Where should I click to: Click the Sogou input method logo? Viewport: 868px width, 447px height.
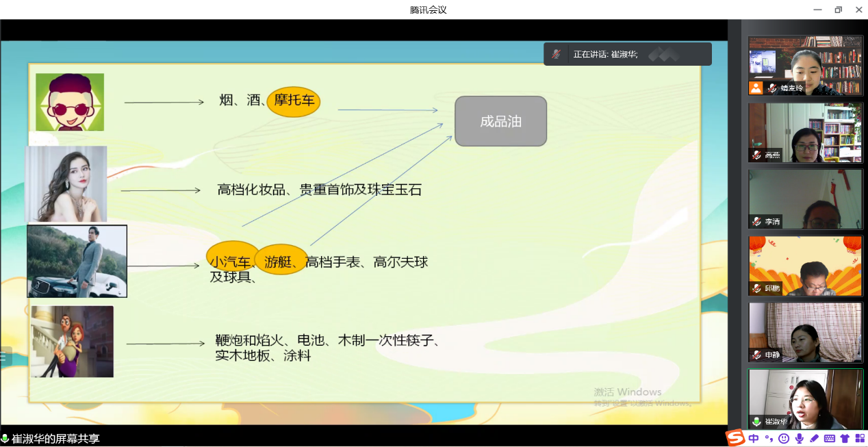click(735, 438)
